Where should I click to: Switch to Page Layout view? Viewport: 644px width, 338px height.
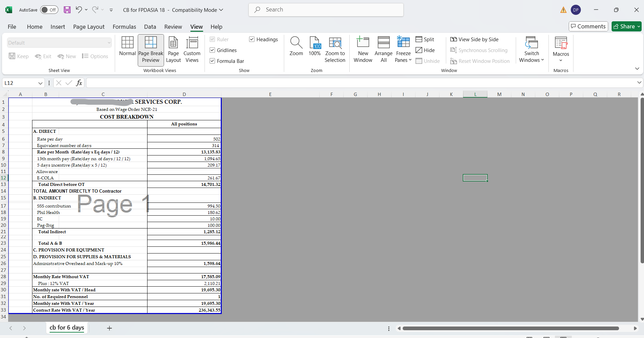click(x=173, y=50)
